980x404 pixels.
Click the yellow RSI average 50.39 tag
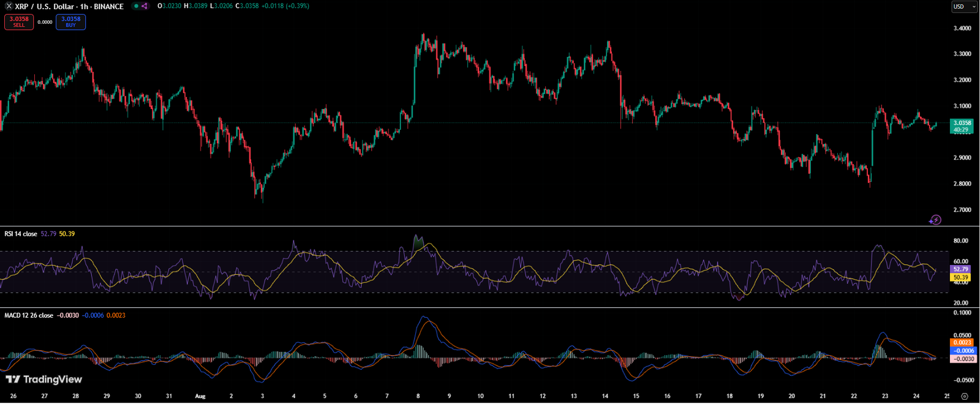(960, 277)
